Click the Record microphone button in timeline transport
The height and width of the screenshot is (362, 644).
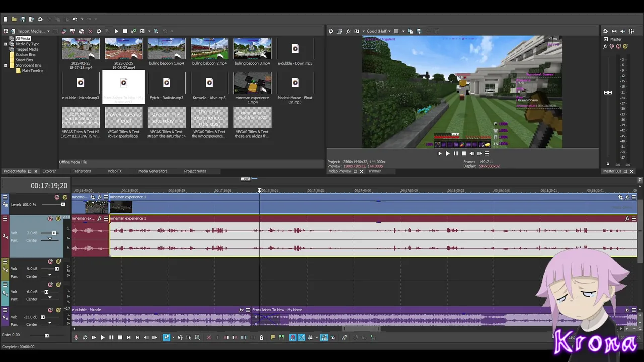coord(76,338)
